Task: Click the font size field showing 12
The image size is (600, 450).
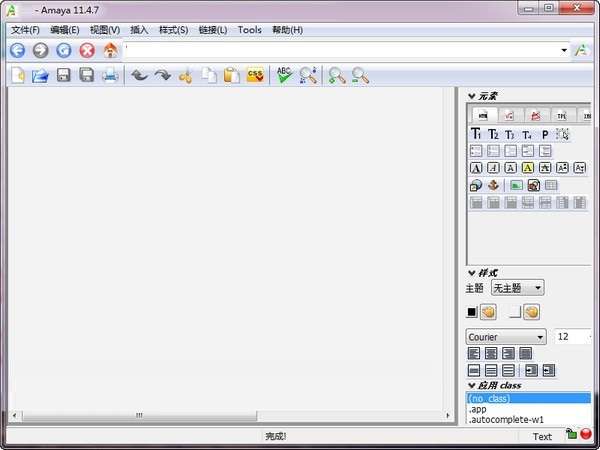Action: point(572,337)
